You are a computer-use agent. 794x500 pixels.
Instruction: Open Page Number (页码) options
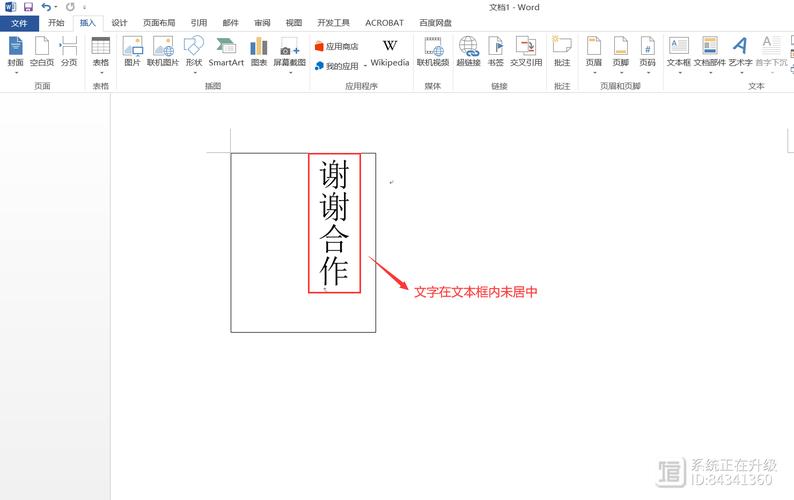648,52
